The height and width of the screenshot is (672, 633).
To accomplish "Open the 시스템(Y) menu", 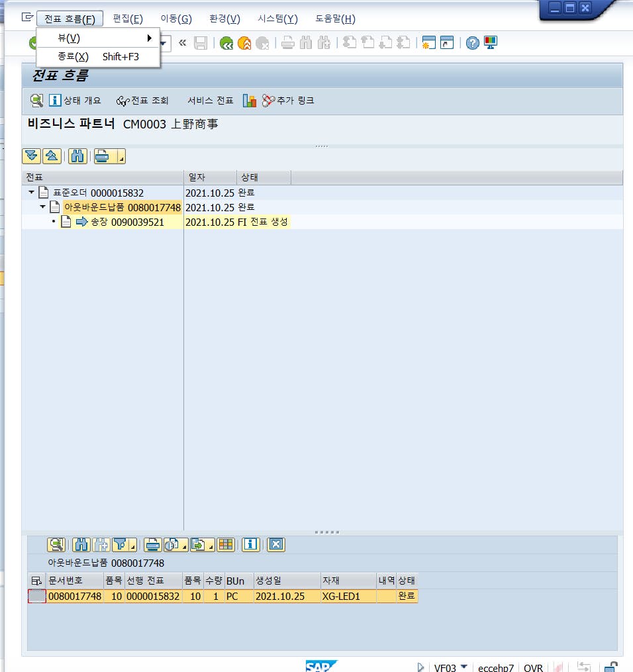I will click(277, 19).
